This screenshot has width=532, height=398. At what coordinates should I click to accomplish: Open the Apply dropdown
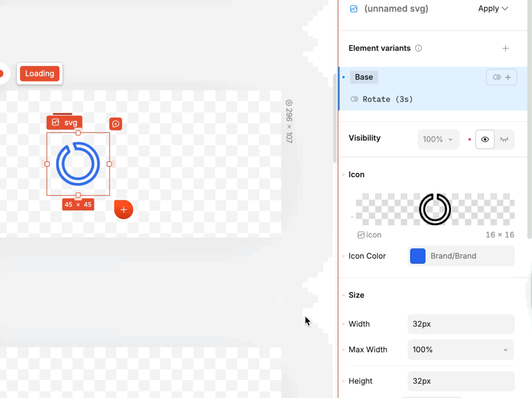(492, 9)
